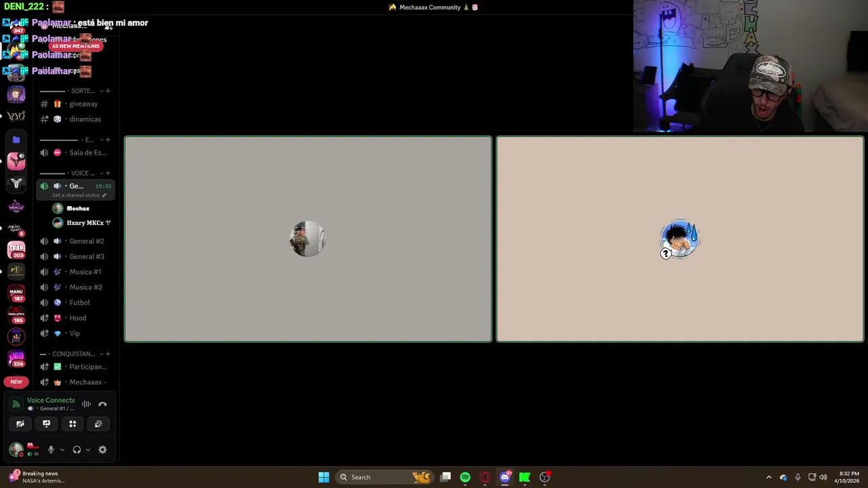Screen dimensions: 868x488
Task: Open microphone input options arrow
Action: pyautogui.click(x=62, y=449)
